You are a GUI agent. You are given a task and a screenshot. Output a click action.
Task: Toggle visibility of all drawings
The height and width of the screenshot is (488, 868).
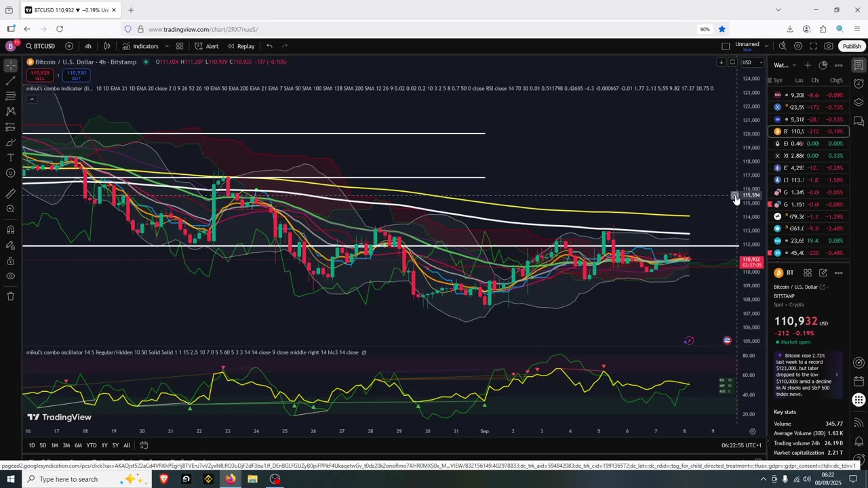pos(11,276)
